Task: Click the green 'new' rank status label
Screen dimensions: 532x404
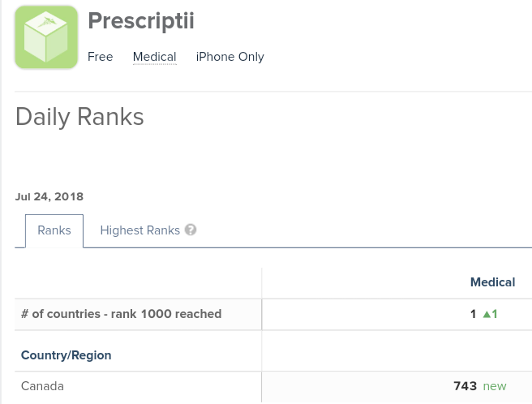Action: tap(494, 386)
